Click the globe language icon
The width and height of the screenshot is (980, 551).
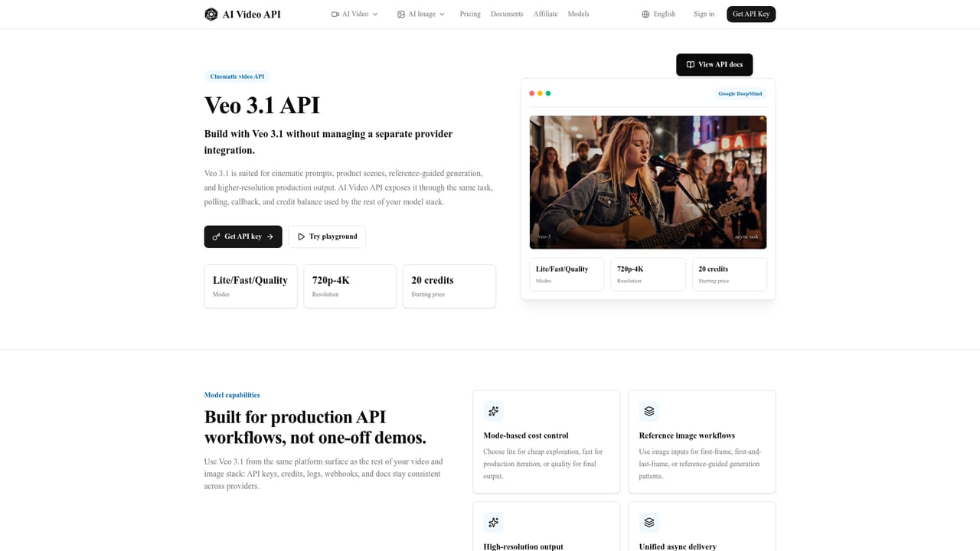click(x=645, y=14)
